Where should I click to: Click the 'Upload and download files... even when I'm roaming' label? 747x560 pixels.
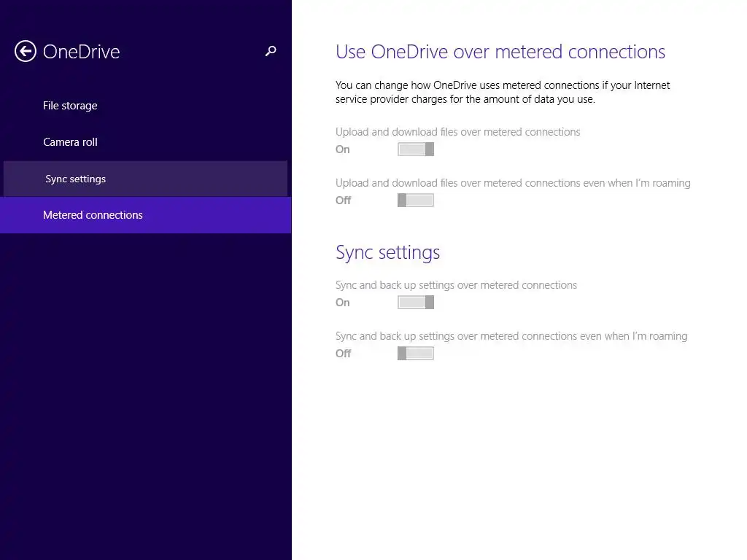pos(513,183)
